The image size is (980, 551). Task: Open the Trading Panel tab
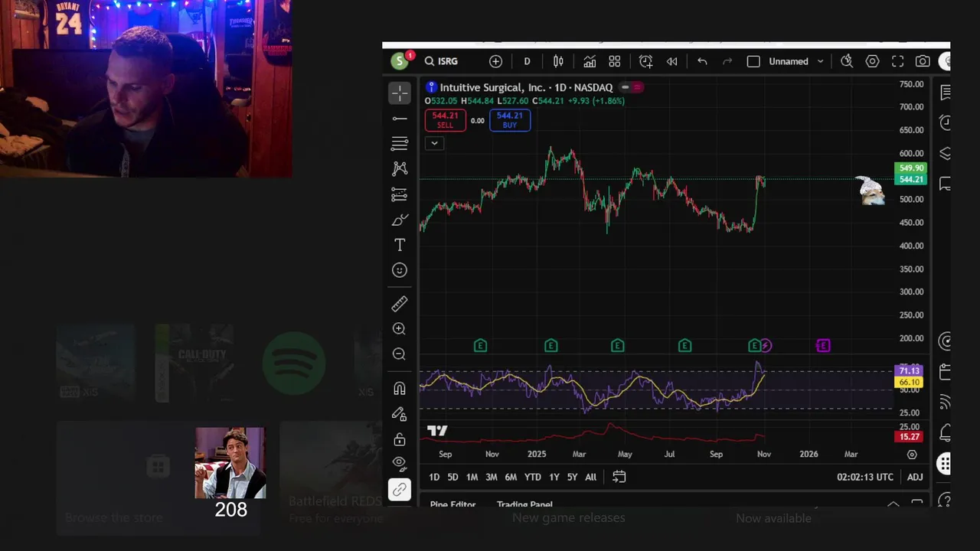point(524,504)
